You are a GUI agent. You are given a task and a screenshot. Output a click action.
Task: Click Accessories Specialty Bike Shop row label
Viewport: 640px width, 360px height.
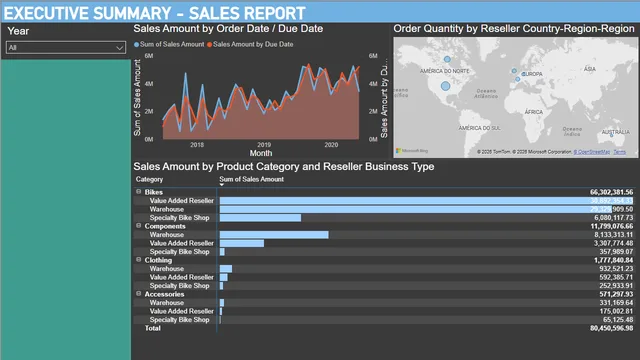point(179,320)
